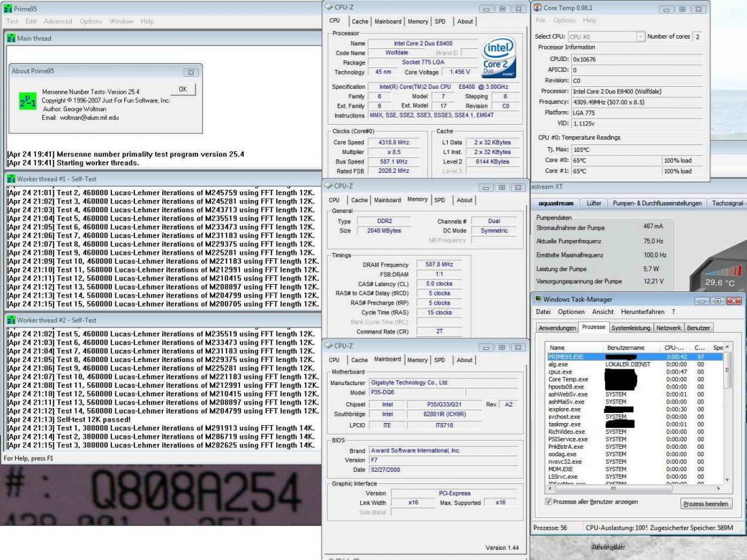
Task: Select Memory tab in top CPU-Z window
Action: [x=418, y=22]
